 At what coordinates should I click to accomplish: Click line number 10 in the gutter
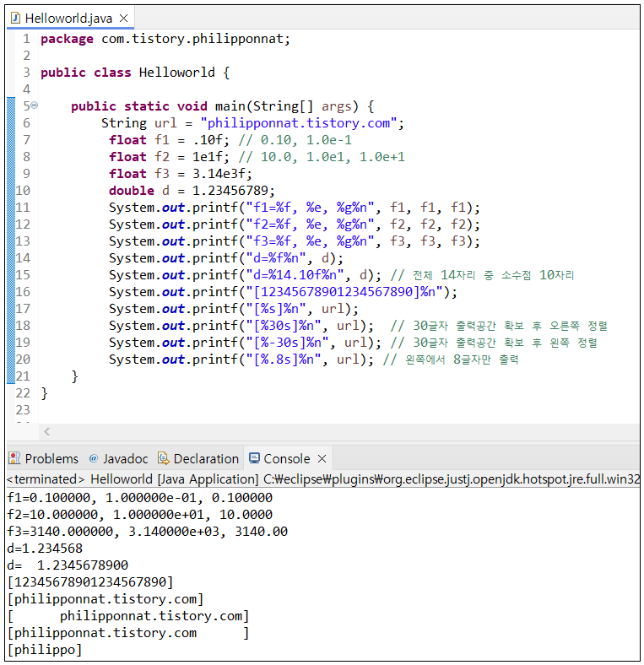[23, 191]
